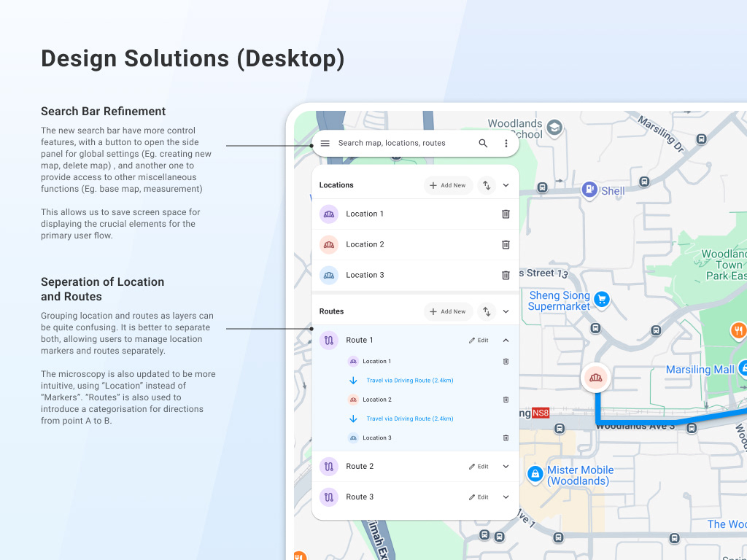The width and height of the screenshot is (747, 560).
Task: Click the purple Location 1 marker icon
Action: [329, 214]
